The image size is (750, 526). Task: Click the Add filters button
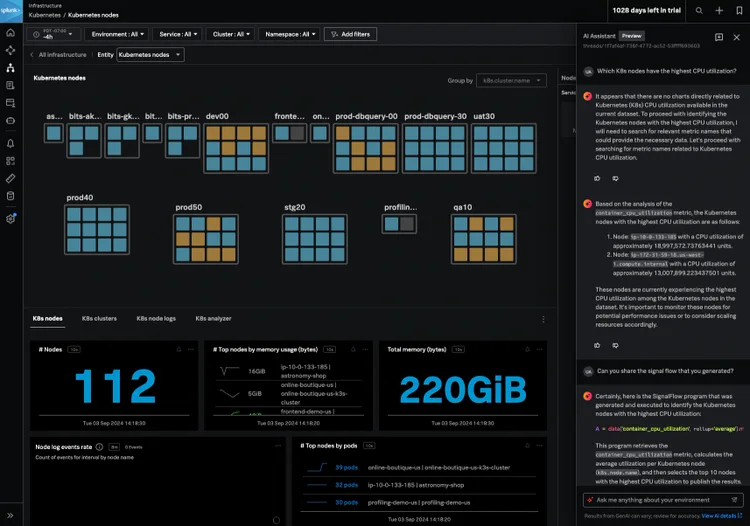(x=350, y=34)
